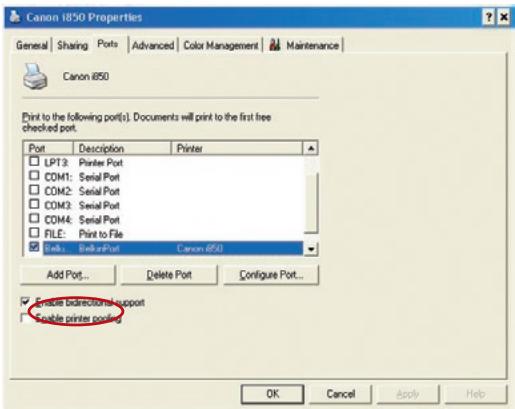The image size is (515, 409).
Task: Confirm with the OK button
Action: 272,394
